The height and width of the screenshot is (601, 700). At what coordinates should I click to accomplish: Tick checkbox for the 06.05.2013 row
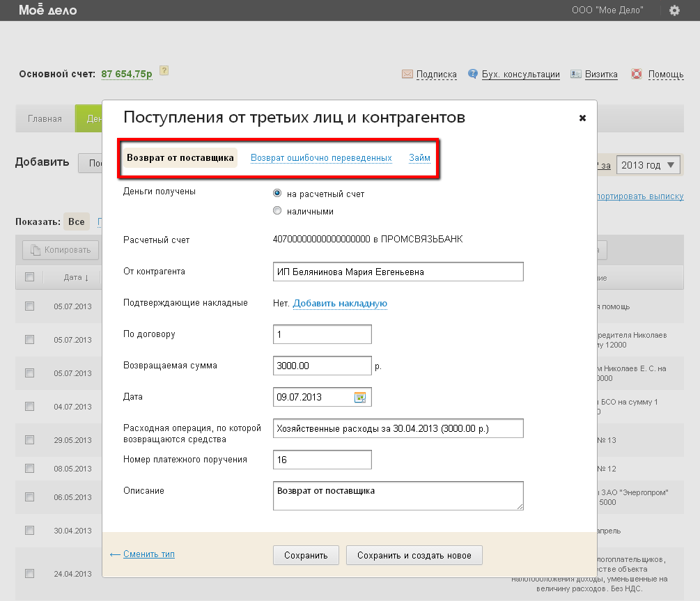[x=29, y=497]
